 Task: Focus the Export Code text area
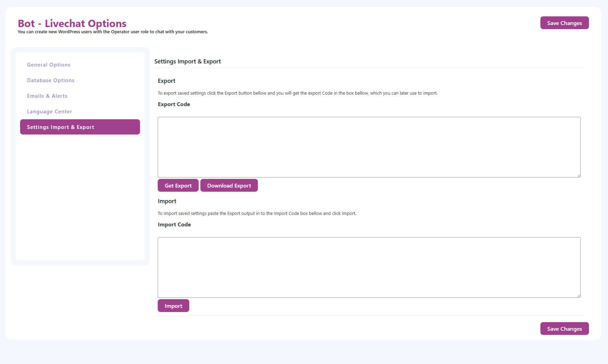pos(369,147)
